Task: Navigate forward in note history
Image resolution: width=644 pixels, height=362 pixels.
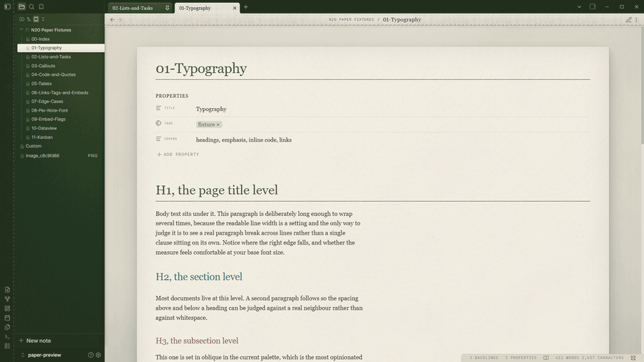Action: point(120,19)
